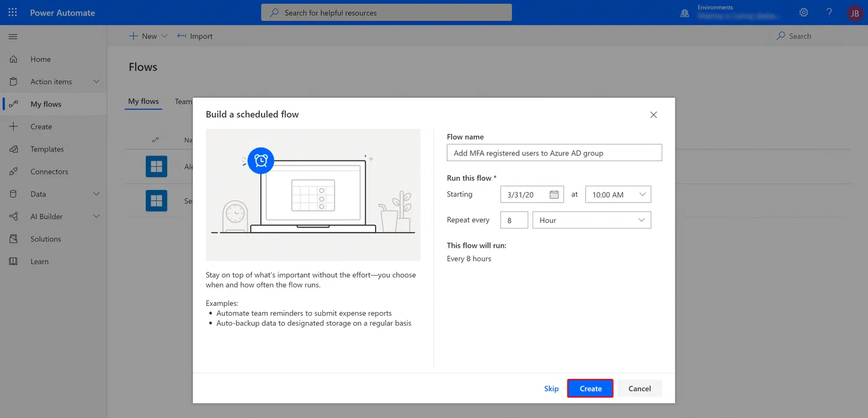Click the AI Builder icon

tap(14, 217)
